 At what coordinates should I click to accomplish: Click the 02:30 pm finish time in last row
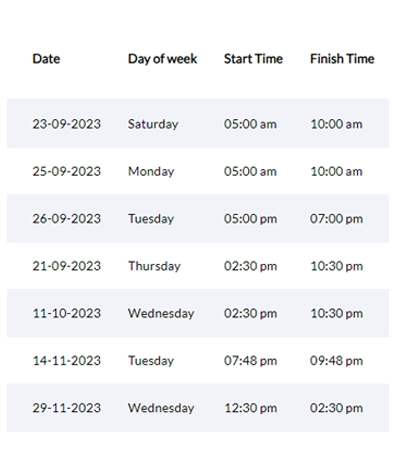click(336, 408)
